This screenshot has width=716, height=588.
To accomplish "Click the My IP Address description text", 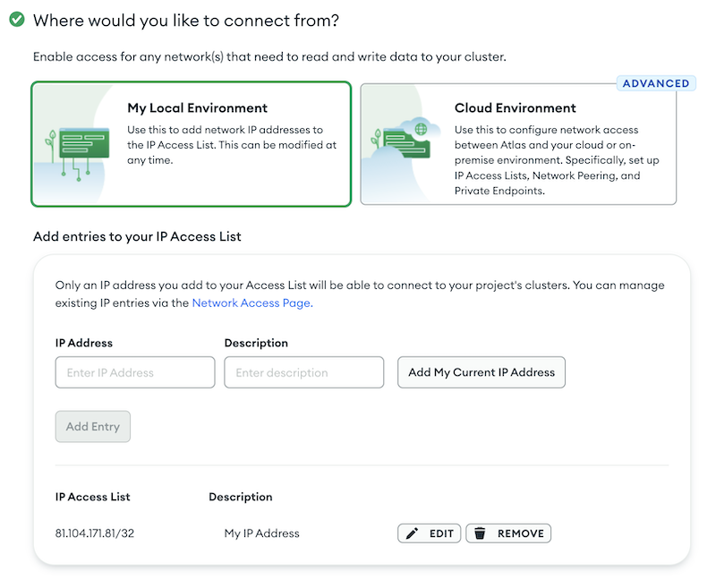I will point(261,533).
